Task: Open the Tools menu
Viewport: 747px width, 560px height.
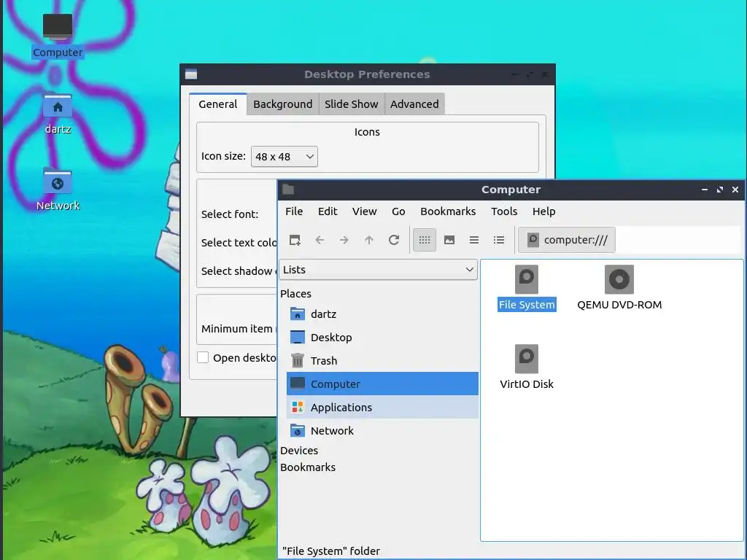Action: 504,211
